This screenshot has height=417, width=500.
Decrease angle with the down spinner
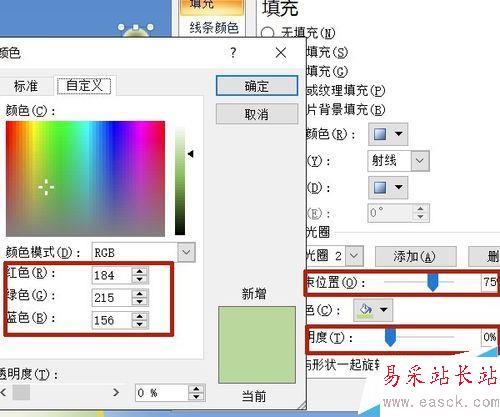click(421, 217)
